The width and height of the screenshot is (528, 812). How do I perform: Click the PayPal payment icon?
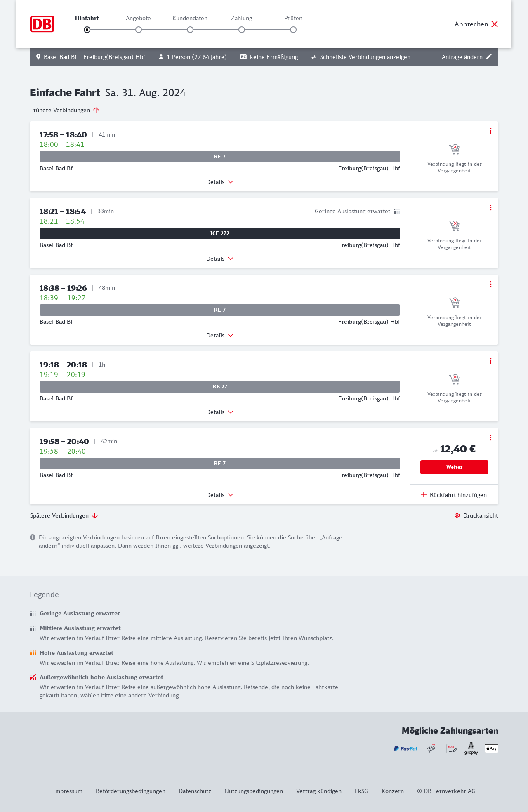pyautogui.click(x=405, y=748)
